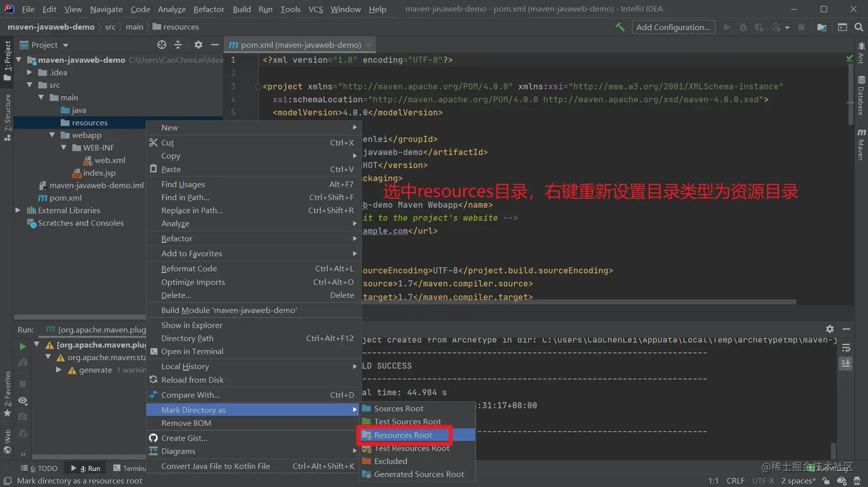The width and height of the screenshot is (868, 487).
Task: Select pom.xml in project tree
Action: click(x=60, y=198)
